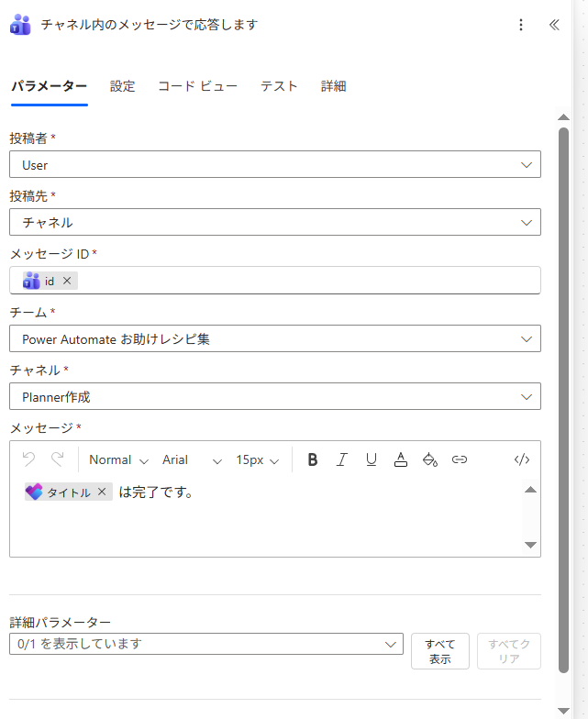The image size is (588, 719).
Task: Remove the id token from メッセージ ID
Action: pyautogui.click(x=67, y=281)
